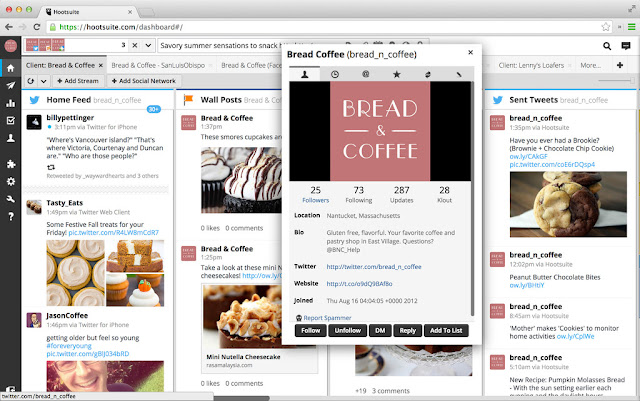Select the timeline clock tab in popup
Viewport: 640px width, 401px height.
[x=335, y=74]
